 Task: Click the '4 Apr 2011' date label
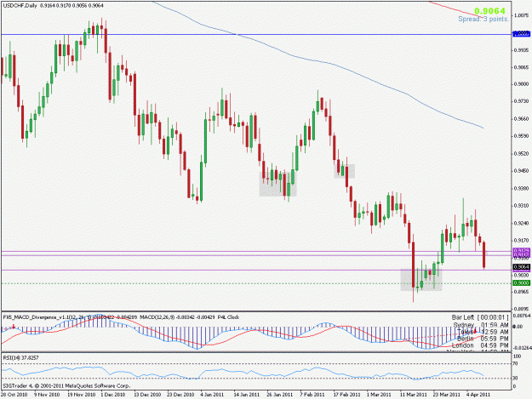[478, 395]
